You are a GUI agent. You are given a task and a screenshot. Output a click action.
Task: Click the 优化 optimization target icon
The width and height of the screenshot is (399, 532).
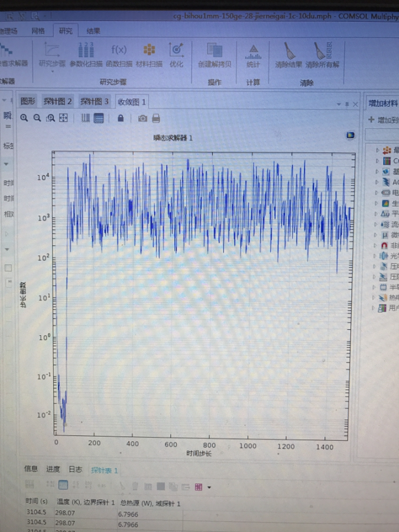click(176, 50)
